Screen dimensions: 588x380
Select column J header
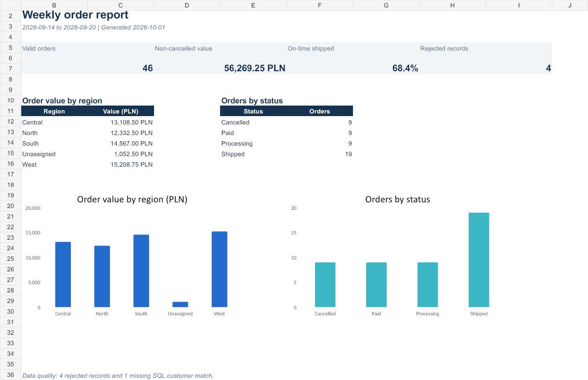click(570, 5)
